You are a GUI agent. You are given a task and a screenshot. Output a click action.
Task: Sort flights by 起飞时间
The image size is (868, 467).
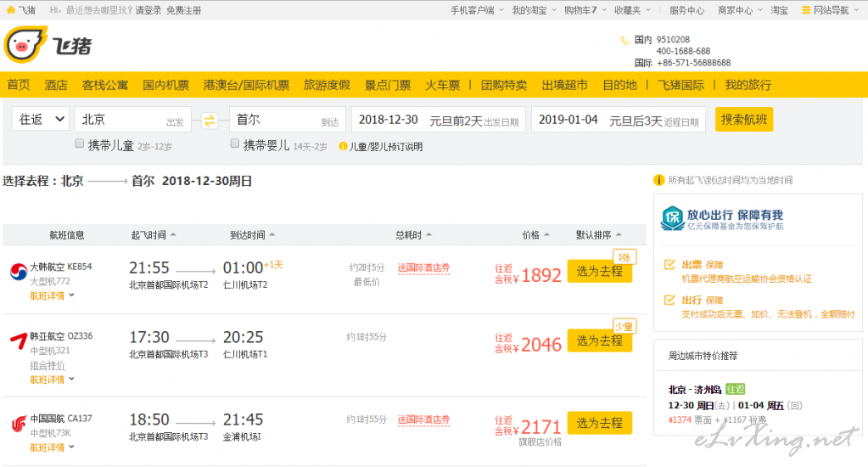coord(154,235)
